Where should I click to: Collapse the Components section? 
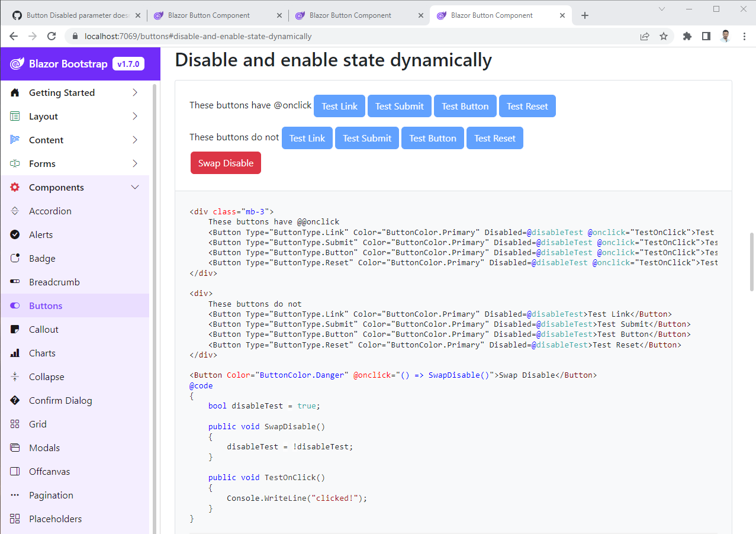pyautogui.click(x=135, y=187)
